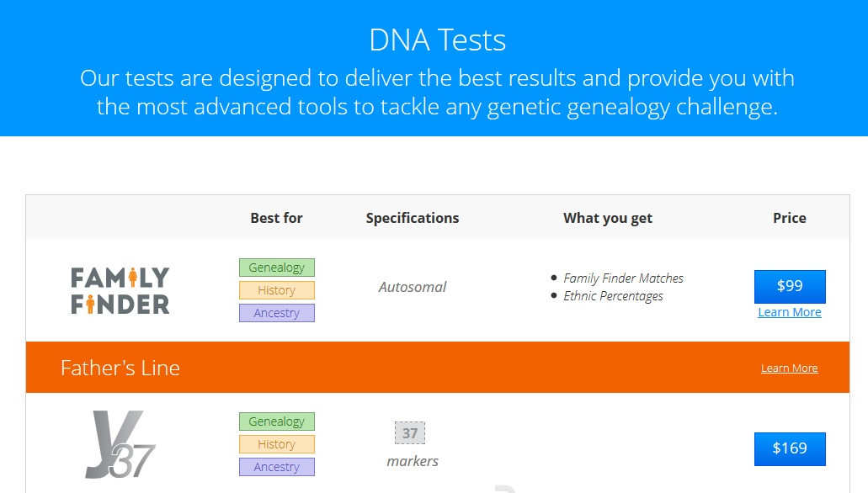Click History tag in the Y37 row

pos(277,444)
